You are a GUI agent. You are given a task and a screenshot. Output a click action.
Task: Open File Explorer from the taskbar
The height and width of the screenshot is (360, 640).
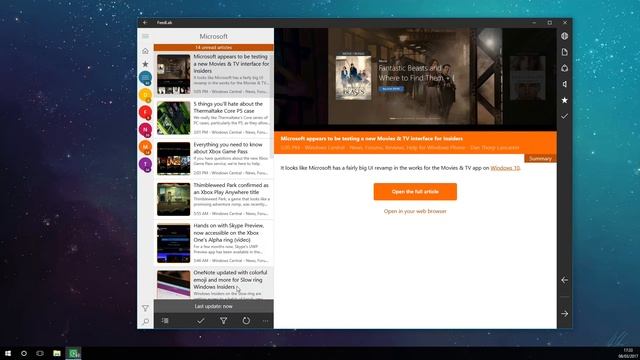[x=57, y=353]
